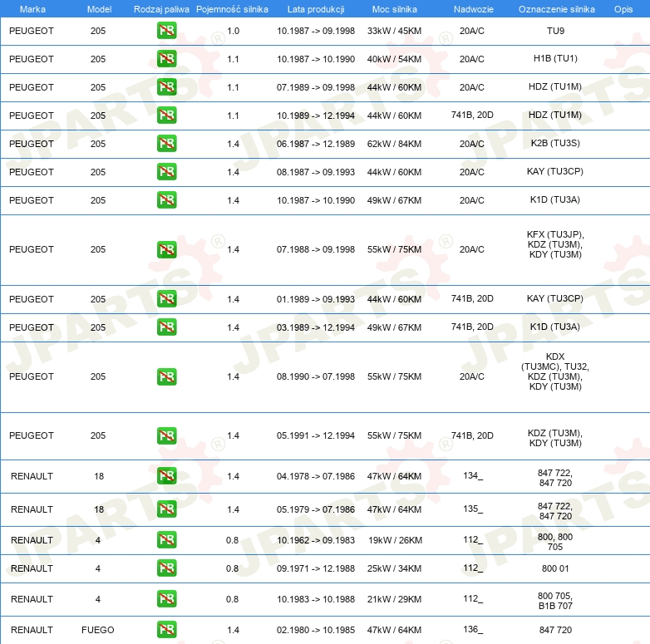Click the date range 09.1971 -> 12.1988
Image resolution: width=650 pixels, height=644 pixels.
[316, 568]
